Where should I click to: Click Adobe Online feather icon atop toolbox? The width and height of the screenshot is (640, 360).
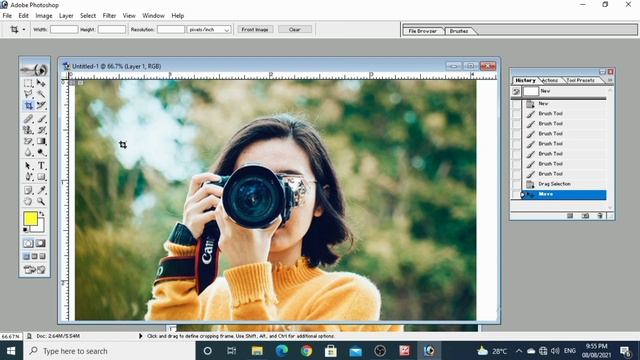tap(35, 70)
